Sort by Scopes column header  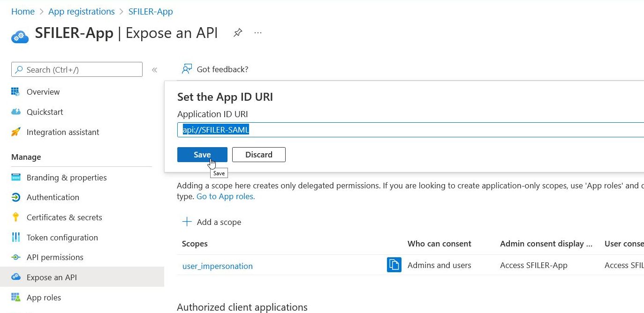tap(195, 244)
